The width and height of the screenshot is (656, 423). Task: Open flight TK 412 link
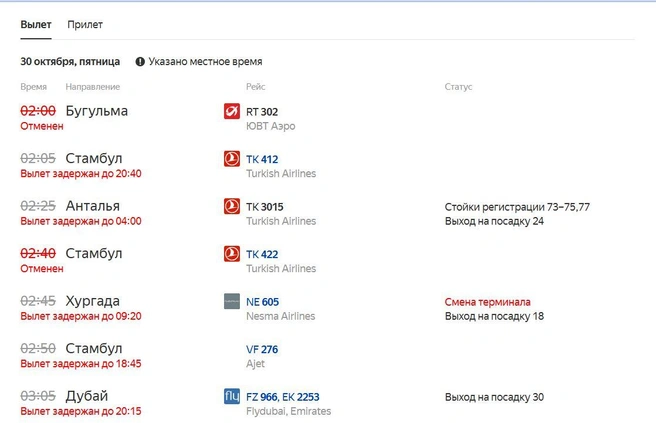coord(262,159)
